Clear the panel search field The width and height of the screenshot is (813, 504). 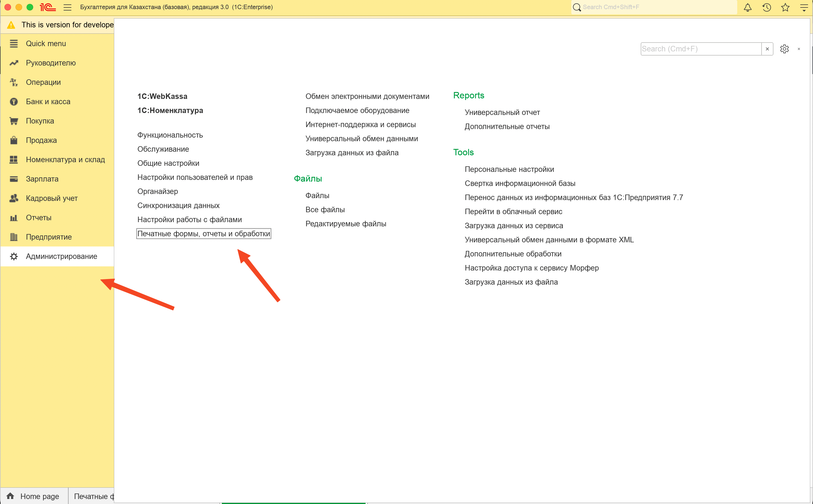click(767, 49)
